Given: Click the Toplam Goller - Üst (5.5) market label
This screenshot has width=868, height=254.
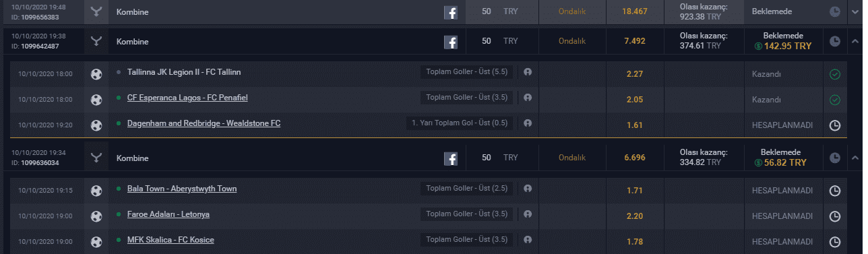Looking at the screenshot, I should coord(467,72).
